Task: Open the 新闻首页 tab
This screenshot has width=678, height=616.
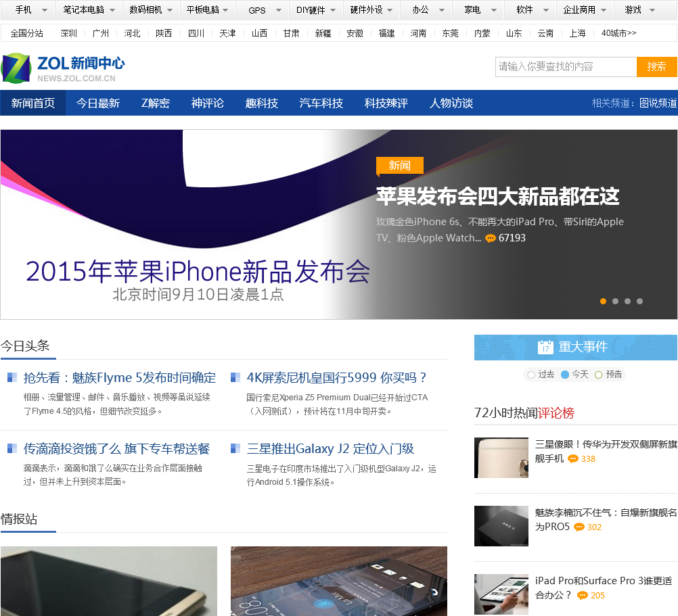Action: click(33, 103)
